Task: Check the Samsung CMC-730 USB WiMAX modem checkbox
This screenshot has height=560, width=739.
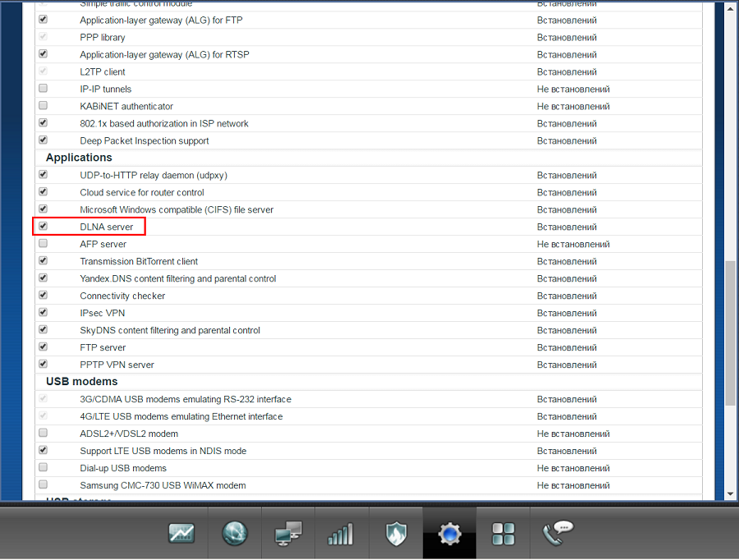Action: [x=43, y=484]
